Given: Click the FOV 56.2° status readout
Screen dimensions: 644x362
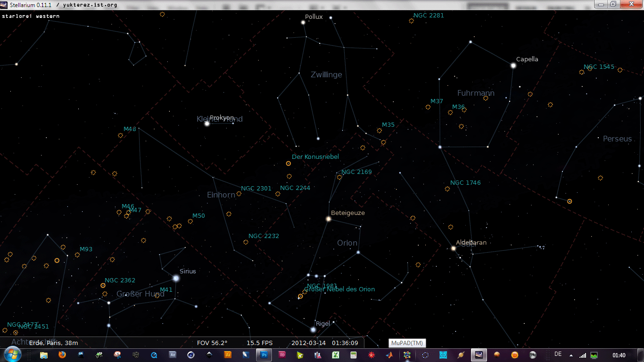Looking at the screenshot, I should tap(212, 343).
